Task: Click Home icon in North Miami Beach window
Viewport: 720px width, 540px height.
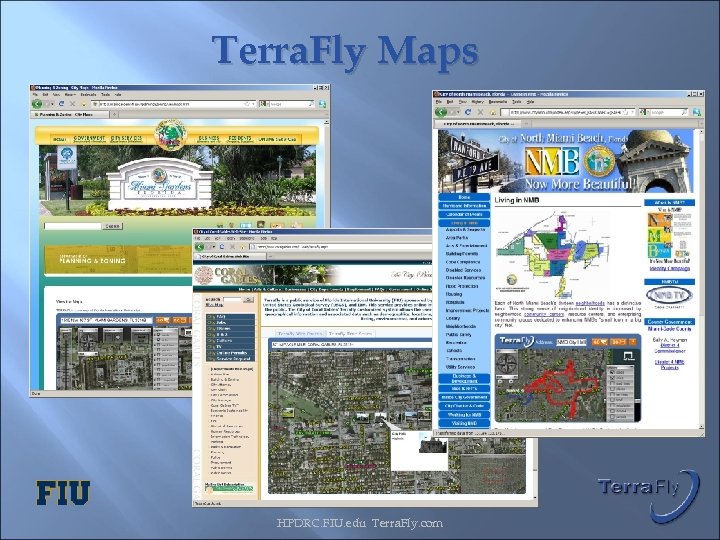Action: coord(492,112)
